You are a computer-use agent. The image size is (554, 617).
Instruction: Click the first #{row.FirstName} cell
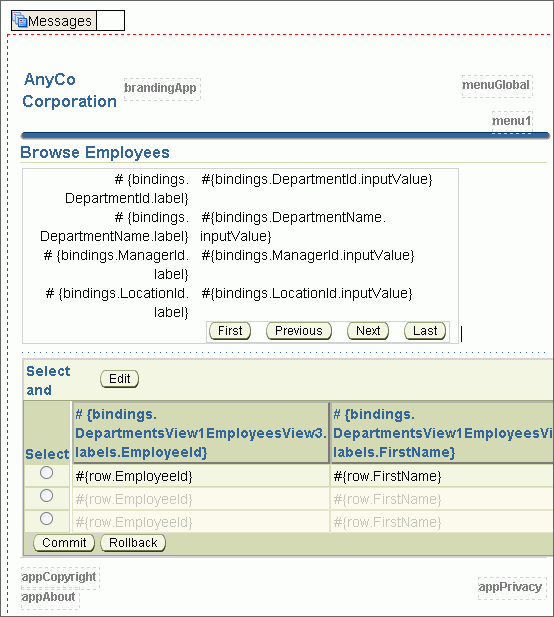click(x=442, y=477)
